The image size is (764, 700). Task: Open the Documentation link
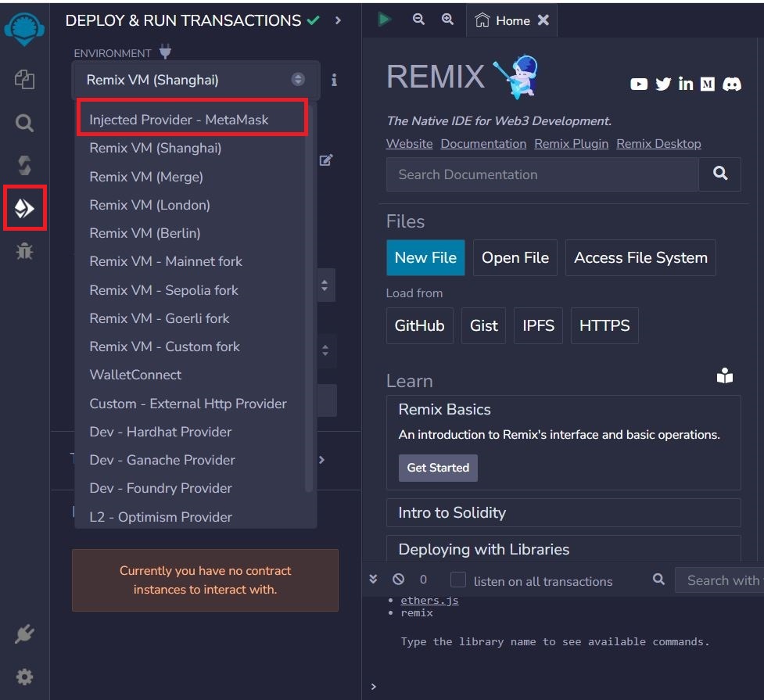(483, 144)
